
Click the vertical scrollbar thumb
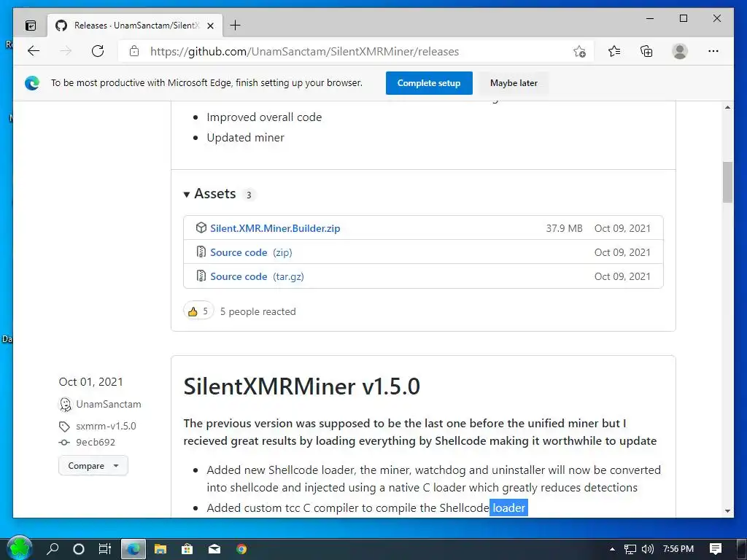click(x=727, y=182)
